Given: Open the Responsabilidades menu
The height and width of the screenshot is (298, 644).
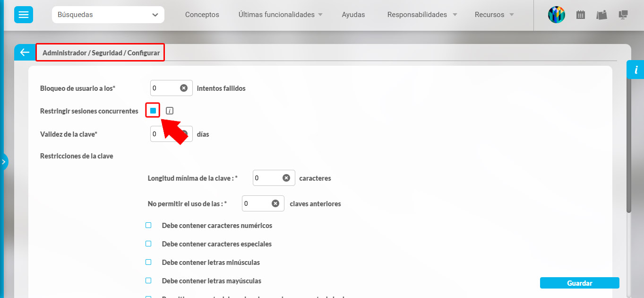Looking at the screenshot, I should (x=418, y=15).
